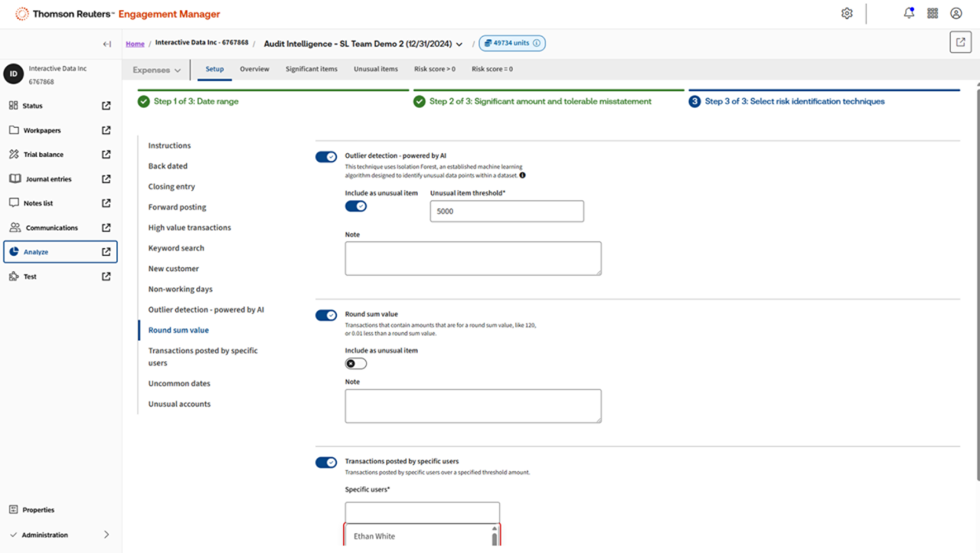The width and height of the screenshot is (980, 553).
Task: Open the Audit Intelligence engagement dropdown
Action: point(459,44)
